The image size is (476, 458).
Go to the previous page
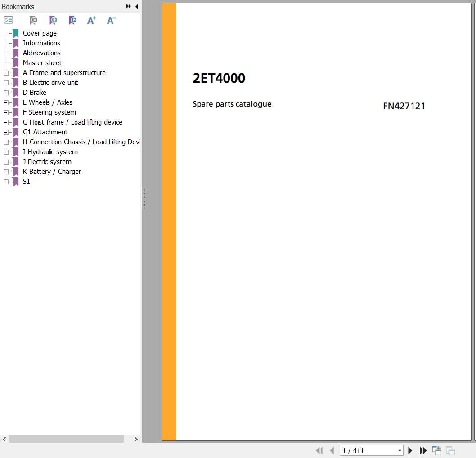pyautogui.click(x=332, y=450)
